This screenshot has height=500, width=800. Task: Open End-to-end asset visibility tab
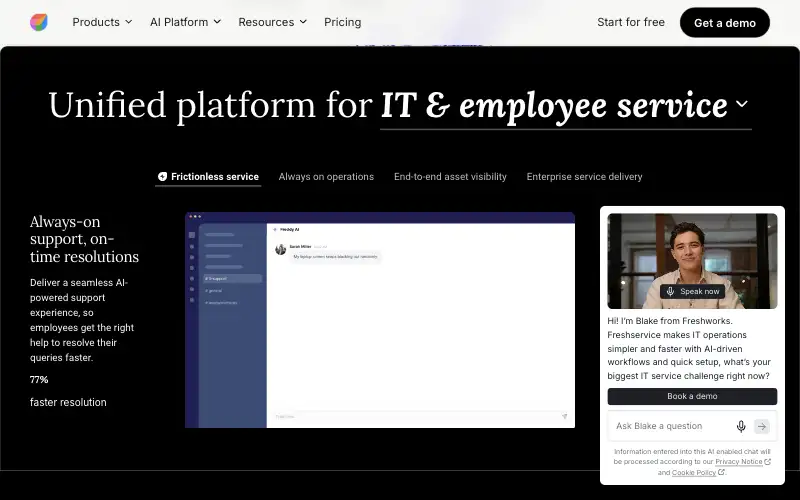[450, 177]
